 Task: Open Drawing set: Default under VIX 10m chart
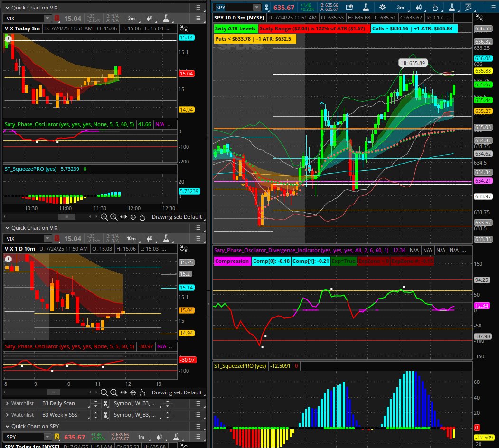[177, 392]
